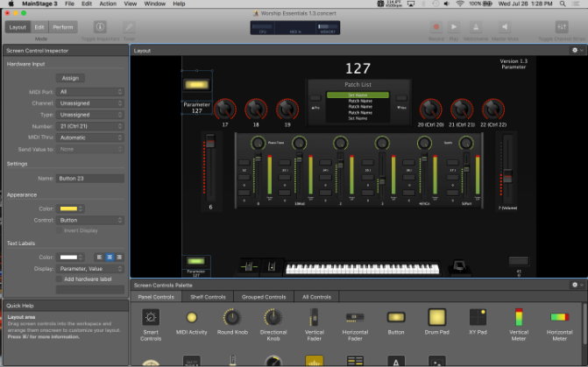Select the green button at bottom left of layout
Image resolution: width=588 pixels, height=367 pixels.
(x=196, y=261)
